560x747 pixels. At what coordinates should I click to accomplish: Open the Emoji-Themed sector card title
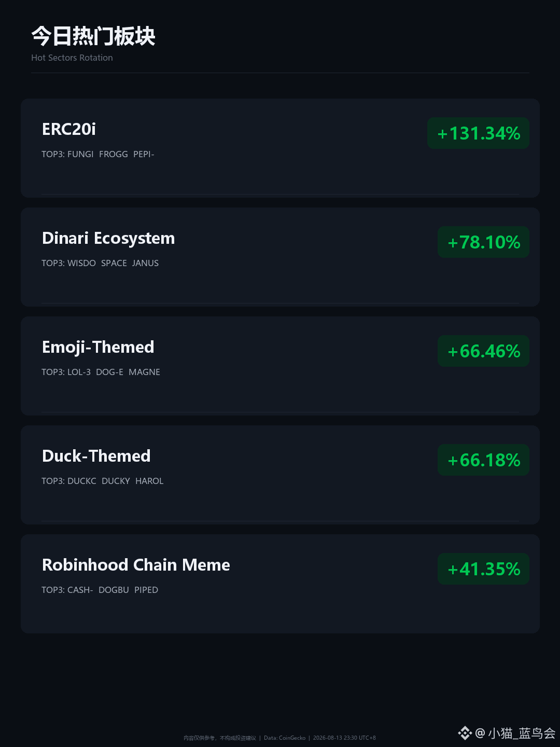pyautogui.click(x=98, y=348)
